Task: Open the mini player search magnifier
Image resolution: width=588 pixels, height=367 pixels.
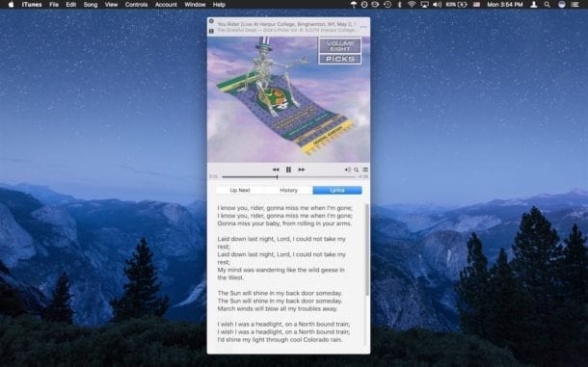Action: (357, 170)
